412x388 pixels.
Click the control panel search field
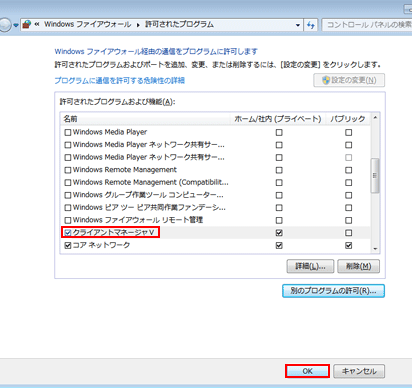pos(367,25)
